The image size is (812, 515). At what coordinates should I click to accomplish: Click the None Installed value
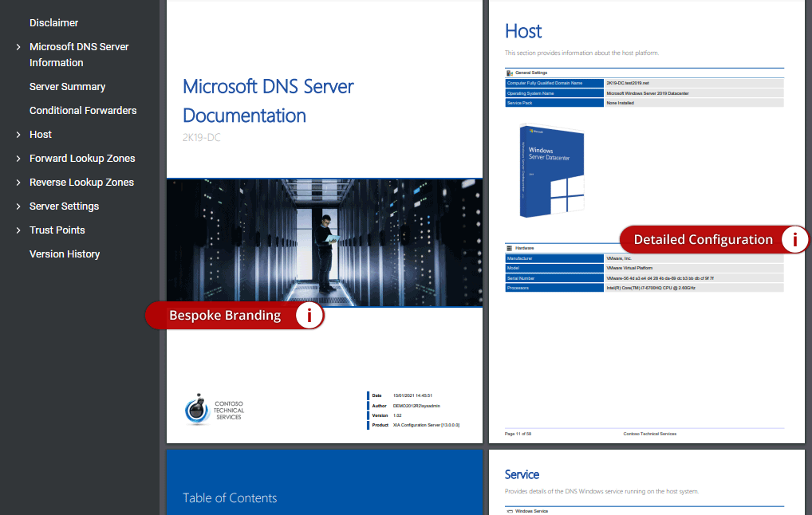click(x=620, y=103)
